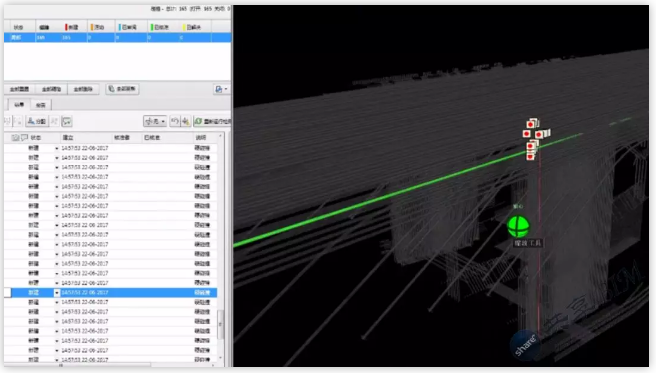Expand the status dropdown in highlighted clash row
Viewport: 656px width, 373px height.
point(56,293)
